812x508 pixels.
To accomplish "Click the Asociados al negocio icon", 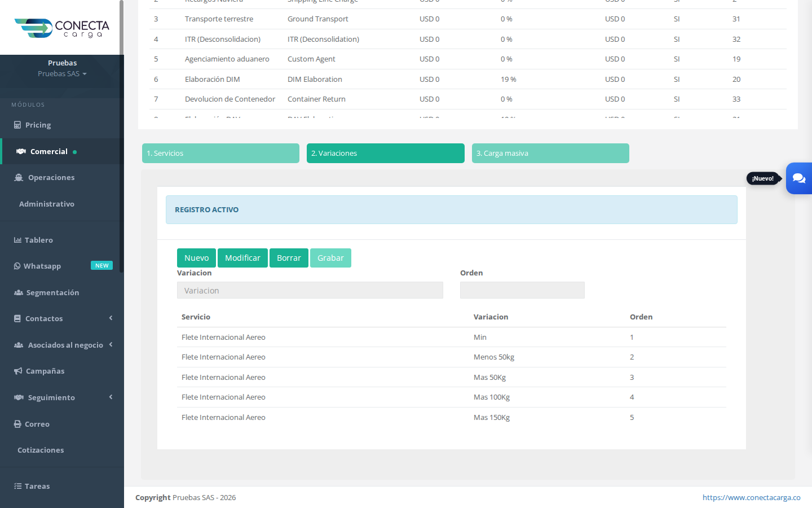I will (x=19, y=345).
